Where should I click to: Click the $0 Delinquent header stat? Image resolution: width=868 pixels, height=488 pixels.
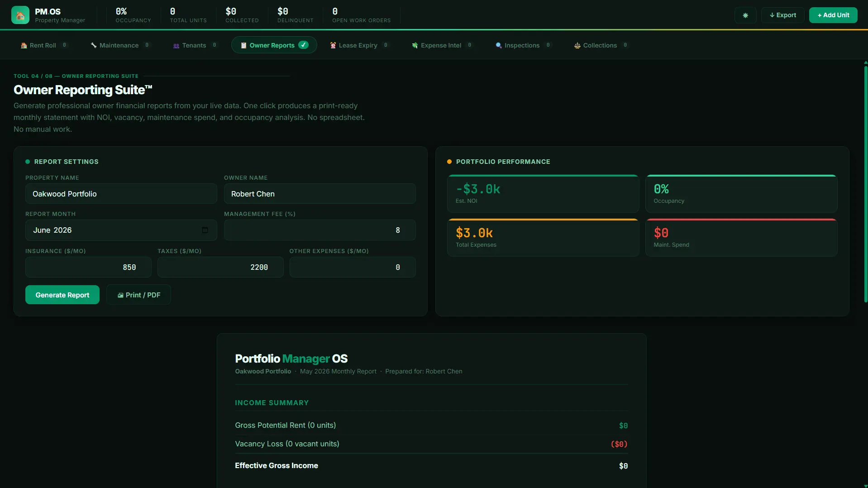coord(295,15)
